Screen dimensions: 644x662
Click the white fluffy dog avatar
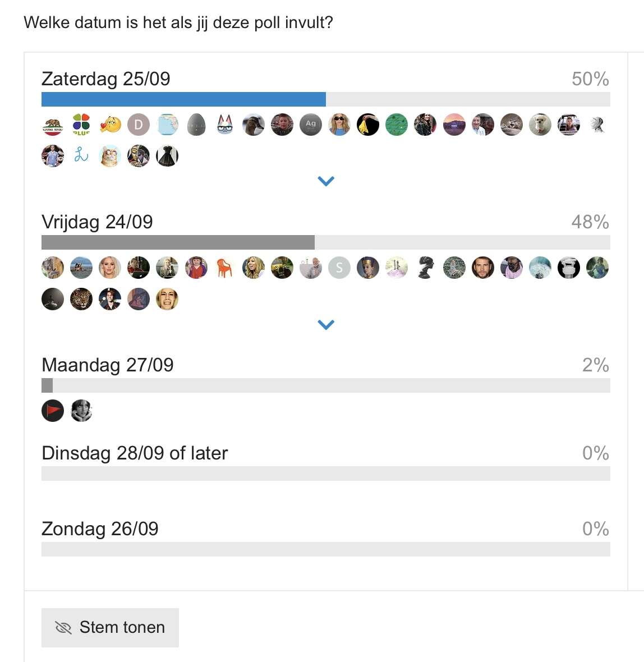(x=540, y=125)
